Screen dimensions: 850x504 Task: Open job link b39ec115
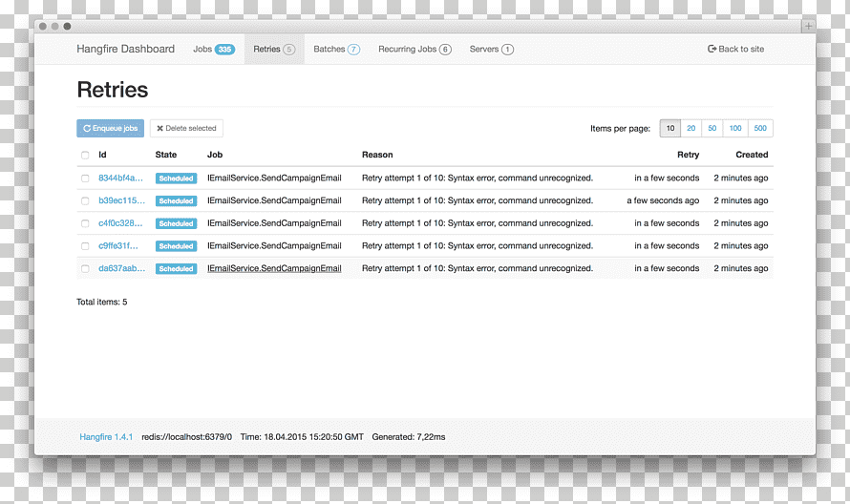pyautogui.click(x=121, y=200)
